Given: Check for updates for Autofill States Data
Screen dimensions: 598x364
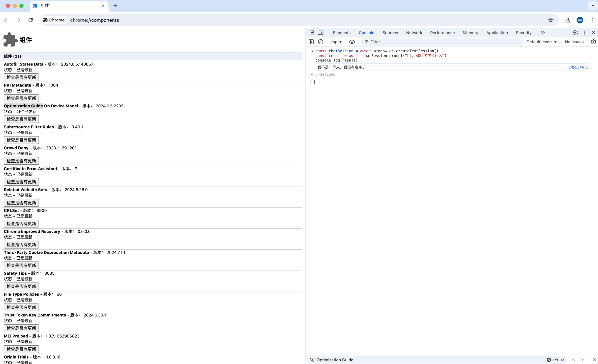Looking at the screenshot, I should 21,77.
